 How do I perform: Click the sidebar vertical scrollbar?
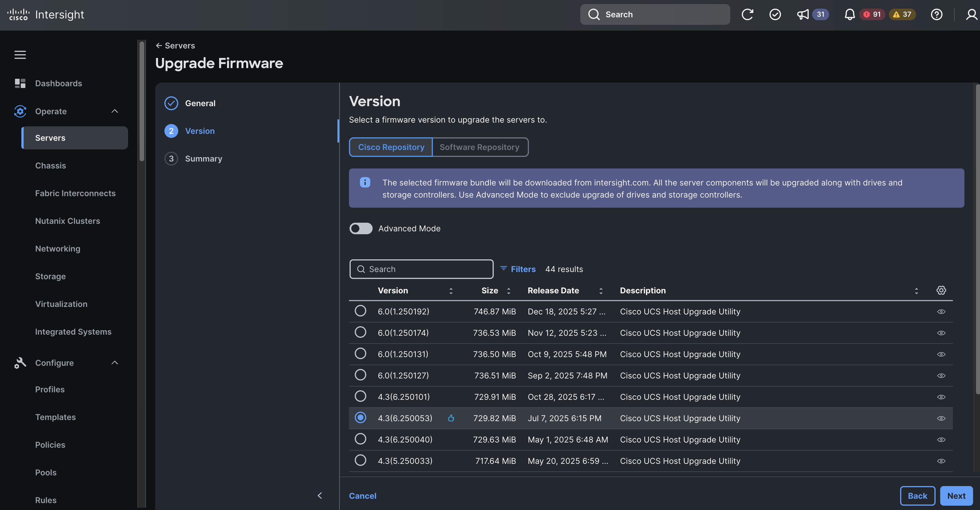point(142,101)
